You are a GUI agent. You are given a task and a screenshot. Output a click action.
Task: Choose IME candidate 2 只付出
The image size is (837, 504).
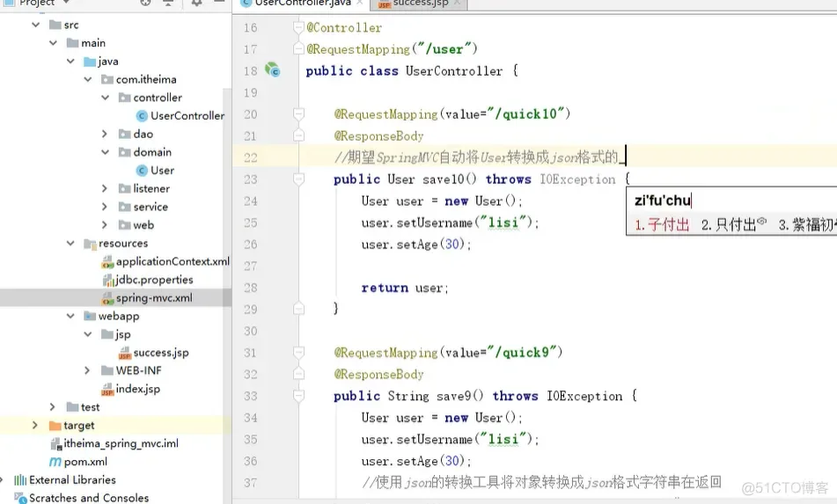734,224
